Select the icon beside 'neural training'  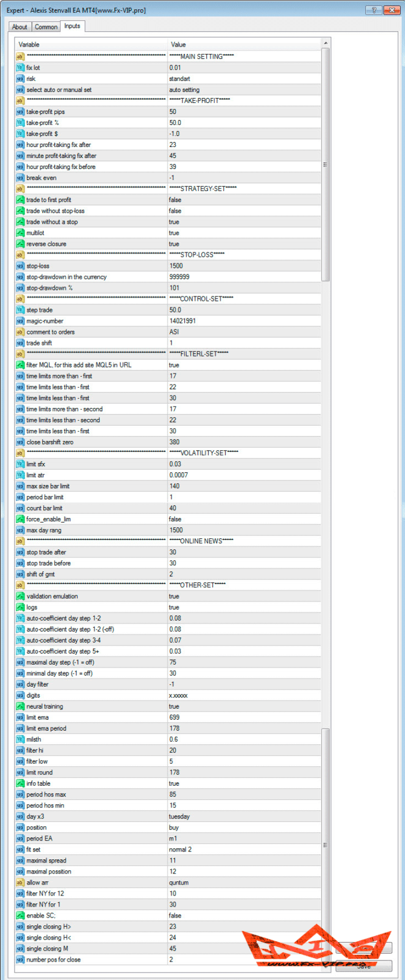point(20,707)
